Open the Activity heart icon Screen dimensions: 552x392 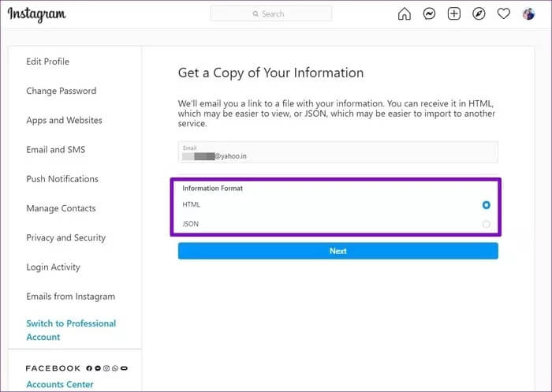tap(503, 14)
